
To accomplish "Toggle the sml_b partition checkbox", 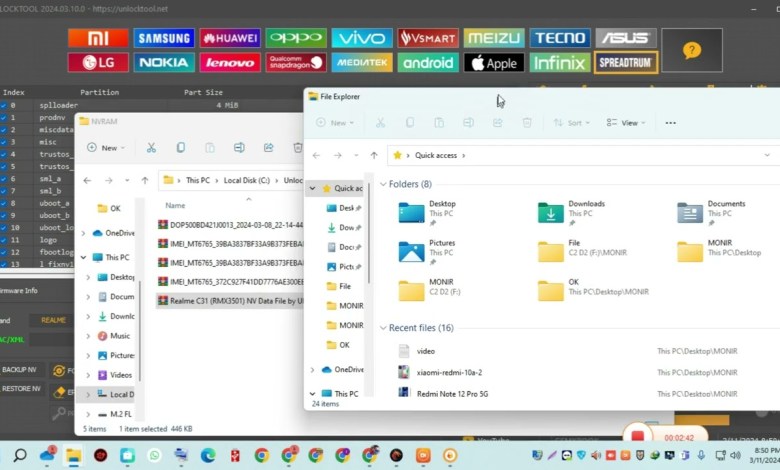I will click(3, 191).
